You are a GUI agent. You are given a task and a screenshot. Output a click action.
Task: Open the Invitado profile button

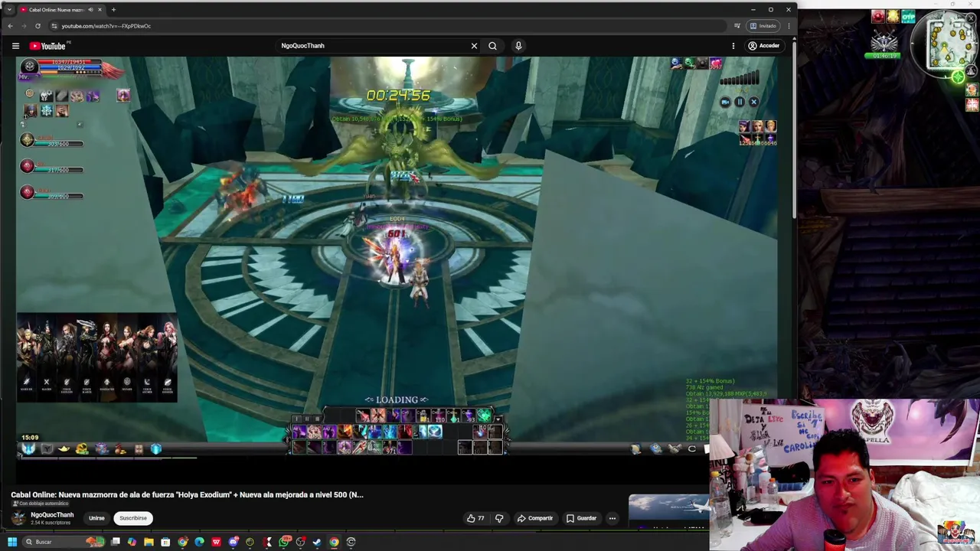pyautogui.click(x=763, y=26)
